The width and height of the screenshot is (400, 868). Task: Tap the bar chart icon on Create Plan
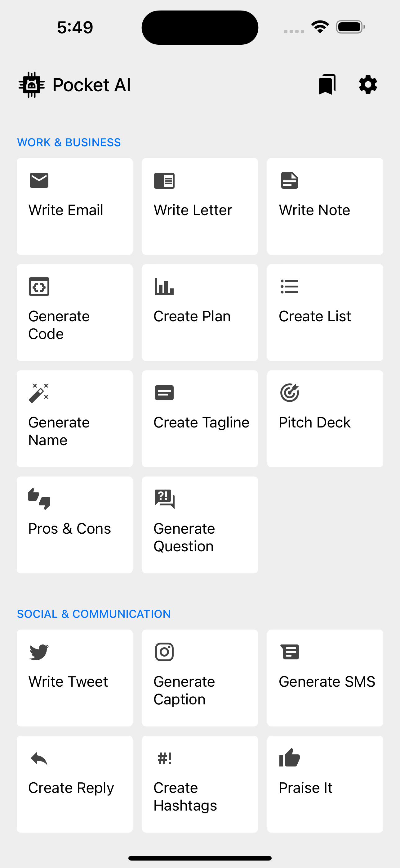pos(164,287)
